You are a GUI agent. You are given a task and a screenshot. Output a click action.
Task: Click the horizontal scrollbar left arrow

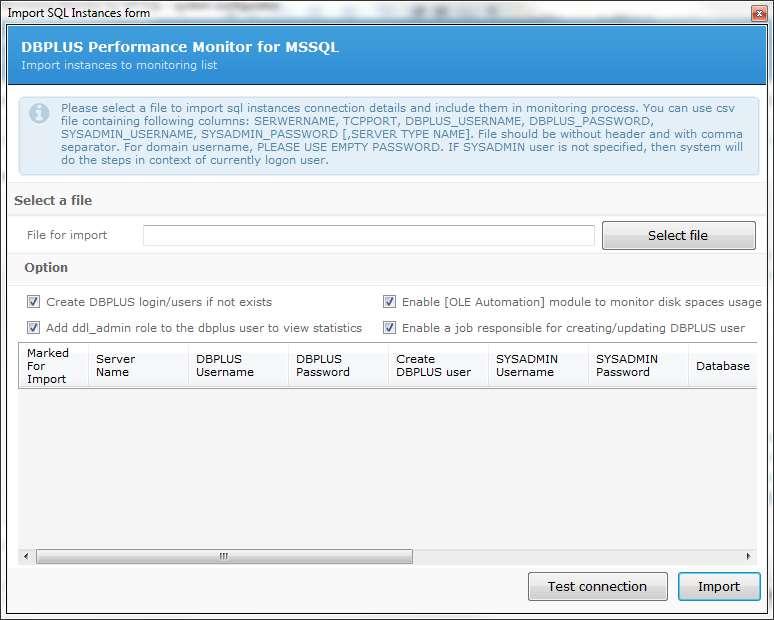coord(27,556)
